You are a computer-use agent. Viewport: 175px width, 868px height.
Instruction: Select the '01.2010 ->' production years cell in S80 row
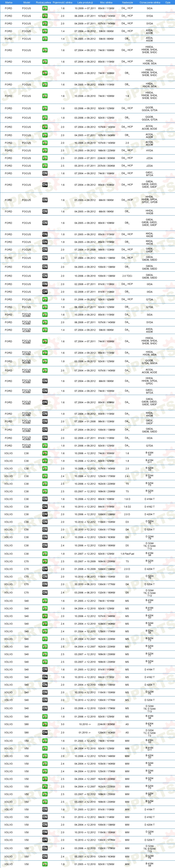point(85,733)
